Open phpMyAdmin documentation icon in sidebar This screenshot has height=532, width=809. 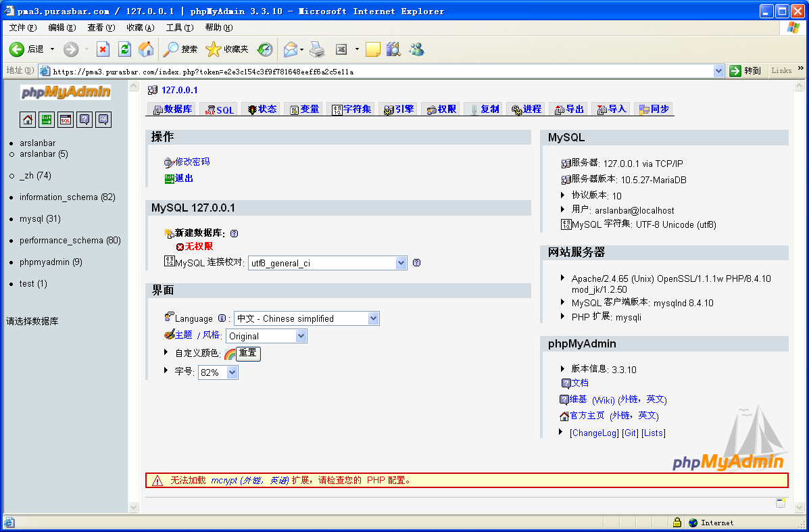pyautogui.click(x=84, y=120)
